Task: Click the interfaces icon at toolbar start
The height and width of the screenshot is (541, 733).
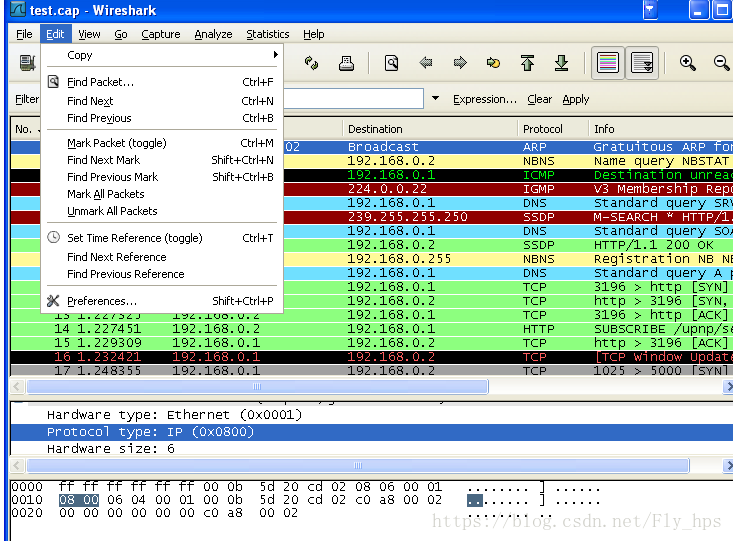Action: pyautogui.click(x=28, y=63)
